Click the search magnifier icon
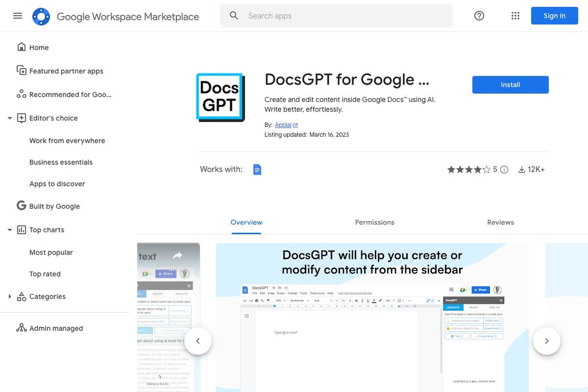 (x=234, y=16)
